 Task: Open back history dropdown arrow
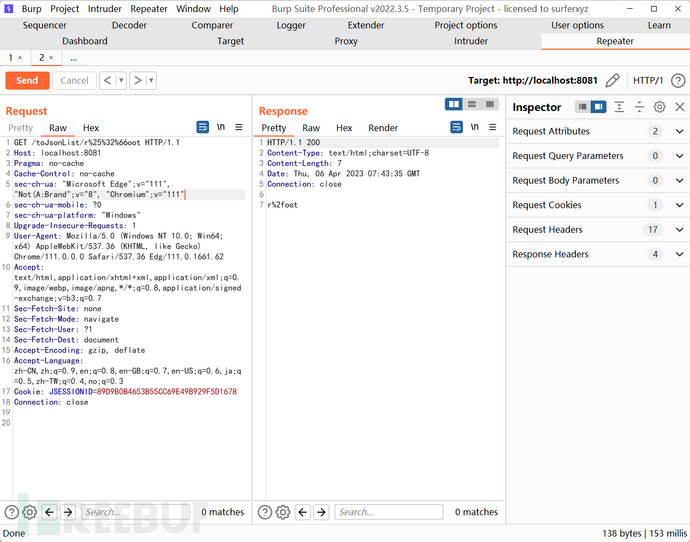pos(121,81)
